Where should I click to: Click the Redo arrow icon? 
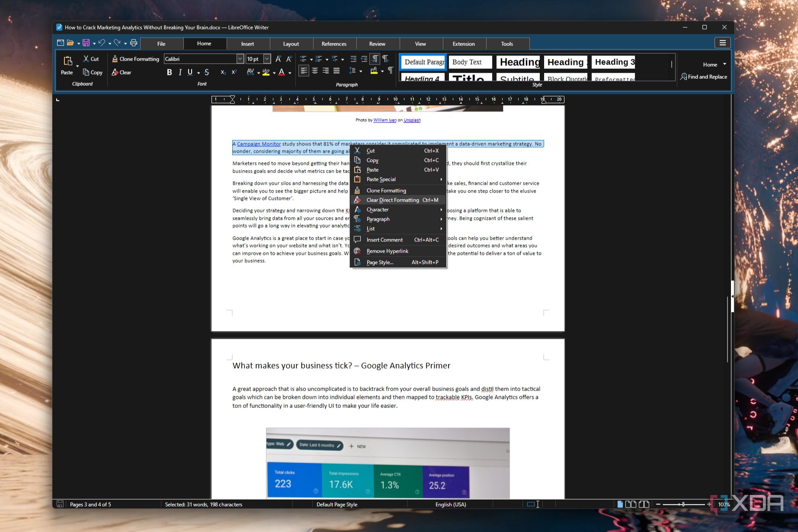[x=117, y=43]
